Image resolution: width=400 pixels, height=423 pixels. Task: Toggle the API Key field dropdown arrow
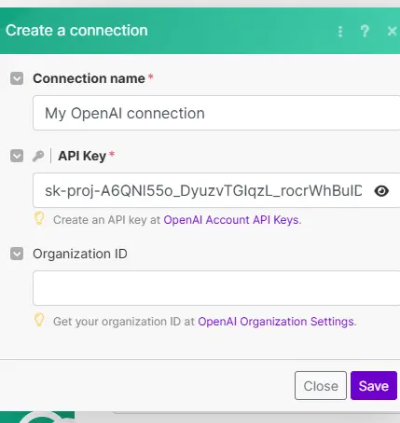coord(17,156)
